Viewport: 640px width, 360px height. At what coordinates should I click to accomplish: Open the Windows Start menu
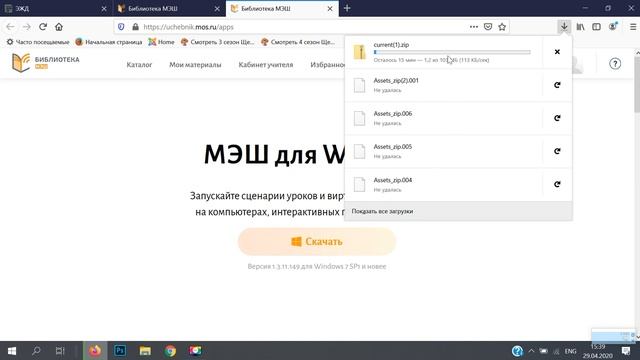pyautogui.click(x=12, y=351)
